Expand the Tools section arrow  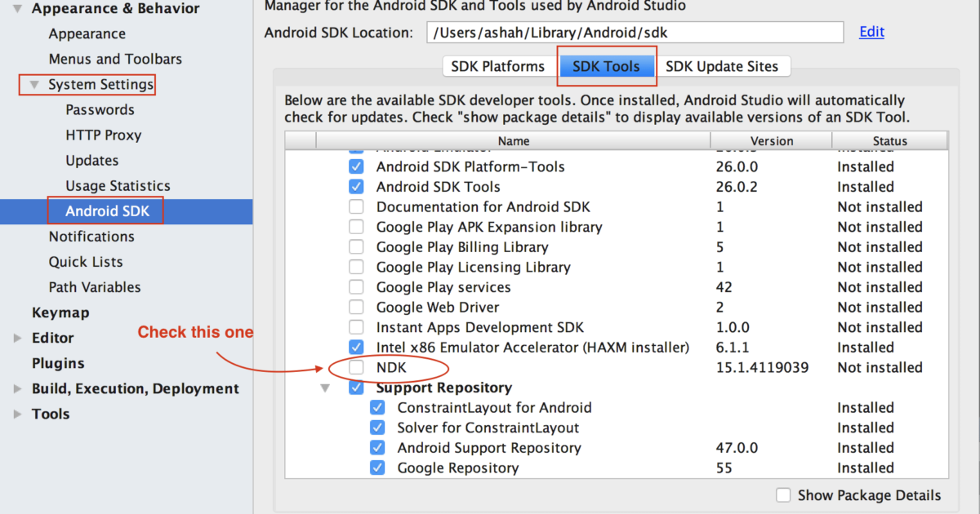17,414
